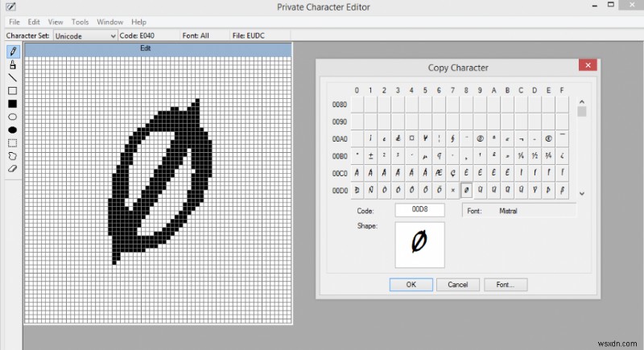Open the Help menu

(x=138, y=23)
